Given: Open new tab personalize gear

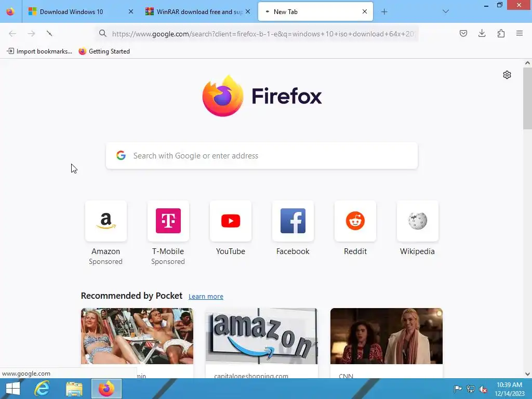Looking at the screenshot, I should (x=507, y=75).
